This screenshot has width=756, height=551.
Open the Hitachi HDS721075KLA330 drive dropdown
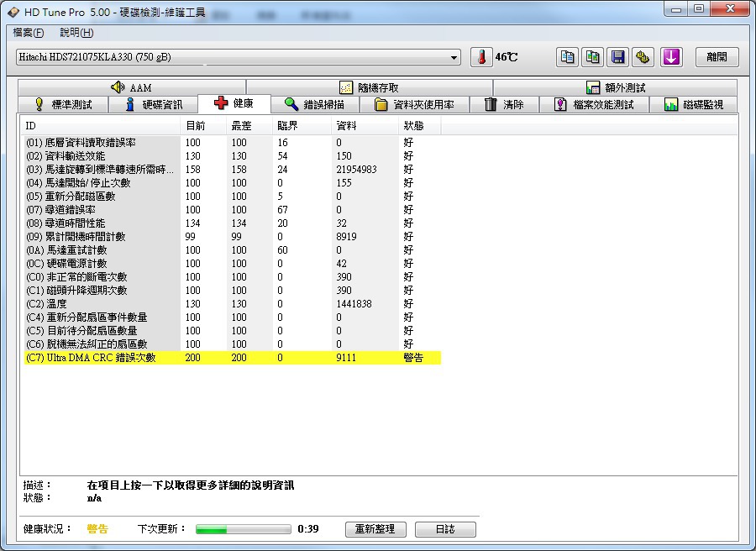(x=239, y=57)
